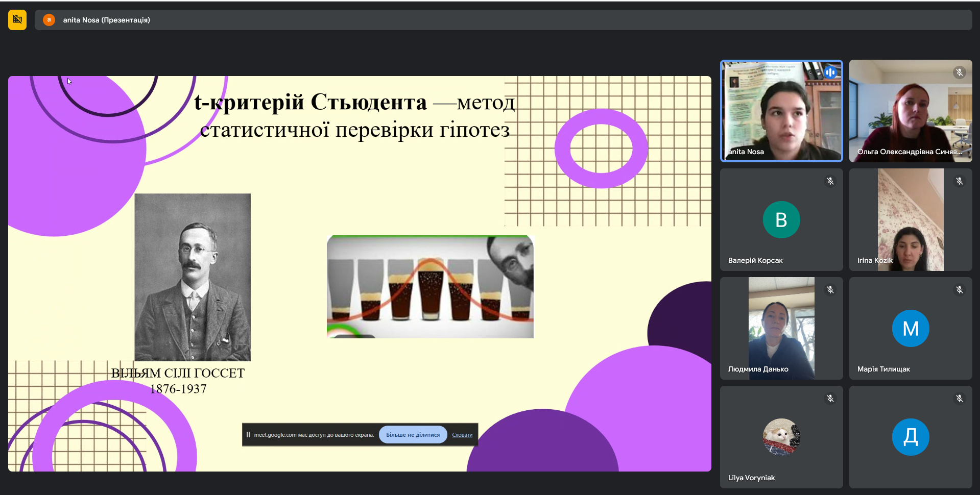
Task: Click slide title 't-критерій Стьюдента'
Action: point(310,102)
